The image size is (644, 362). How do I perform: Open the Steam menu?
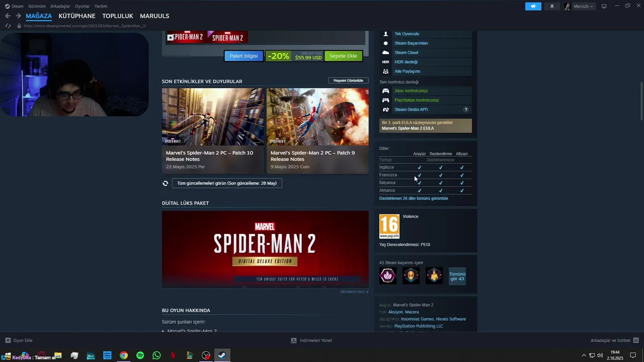pyautogui.click(x=14, y=6)
